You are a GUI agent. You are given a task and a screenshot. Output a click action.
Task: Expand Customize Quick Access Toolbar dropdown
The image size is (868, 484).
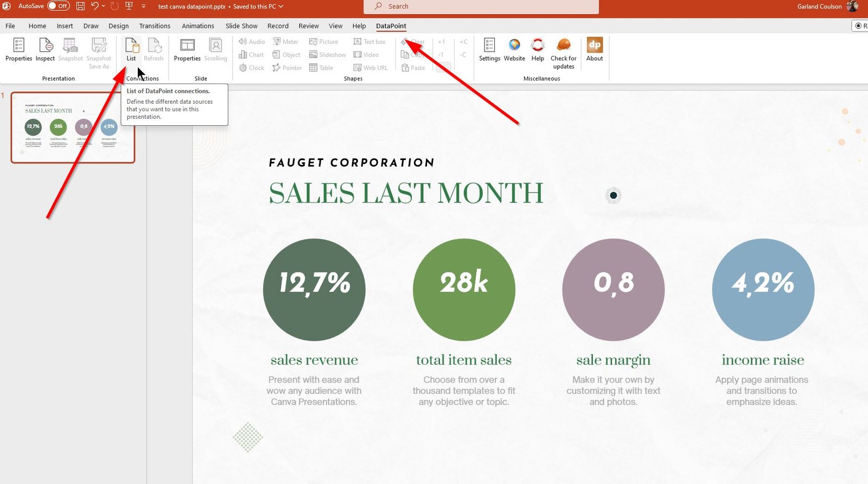click(144, 7)
